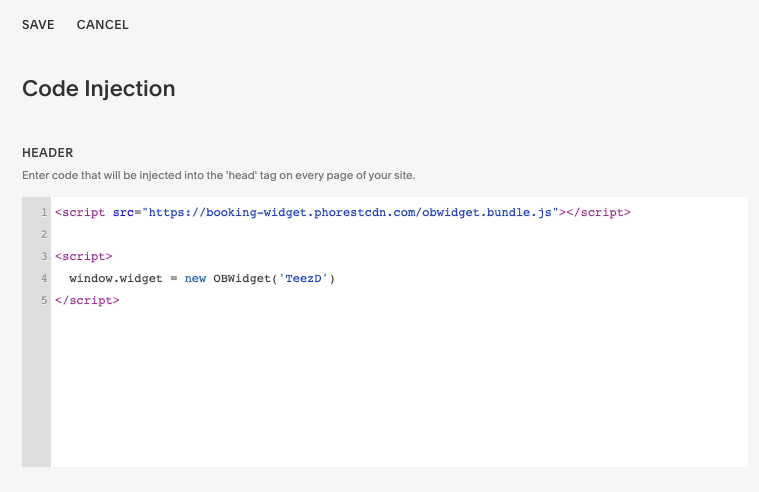The width and height of the screenshot is (759, 492).
Task: Click line number 4 in the gutter
Action: pos(44,278)
